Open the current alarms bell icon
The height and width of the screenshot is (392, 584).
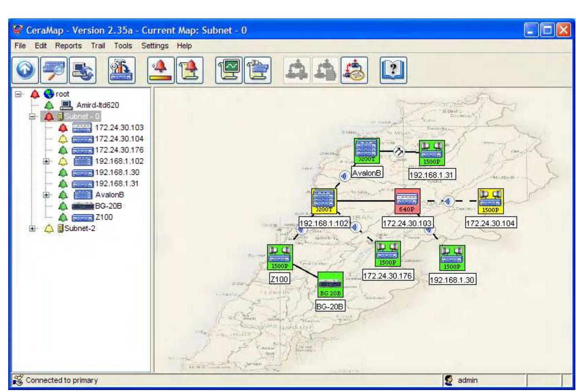[161, 70]
